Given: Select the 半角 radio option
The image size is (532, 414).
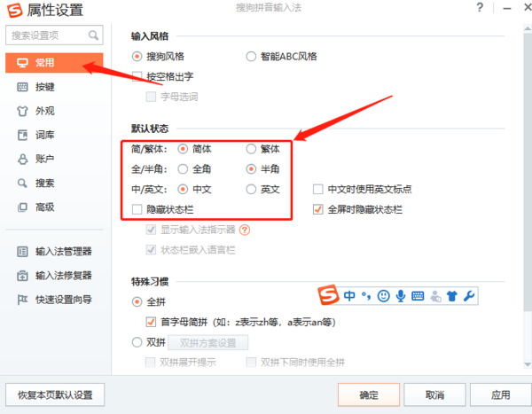Looking at the screenshot, I should click(251, 169).
